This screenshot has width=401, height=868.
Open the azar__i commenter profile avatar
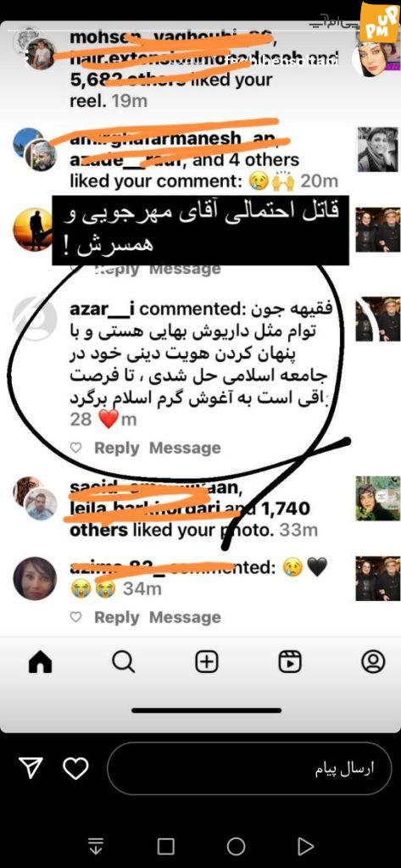point(35,319)
